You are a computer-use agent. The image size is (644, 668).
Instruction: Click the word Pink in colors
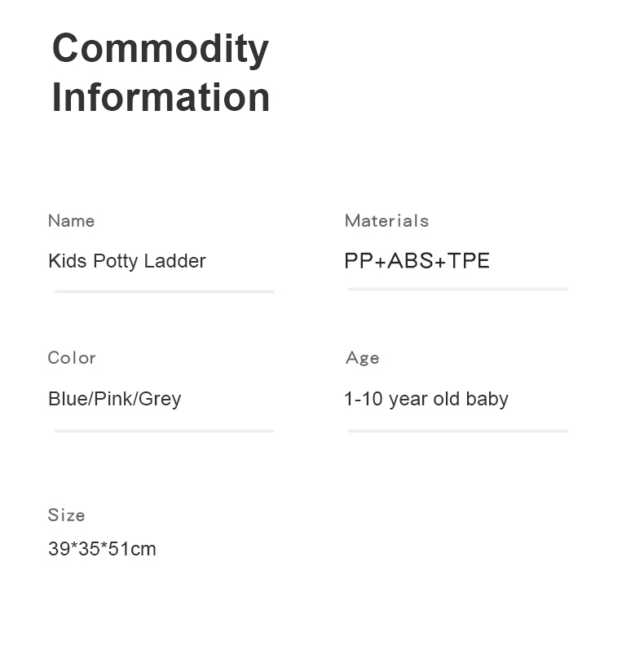point(113,399)
